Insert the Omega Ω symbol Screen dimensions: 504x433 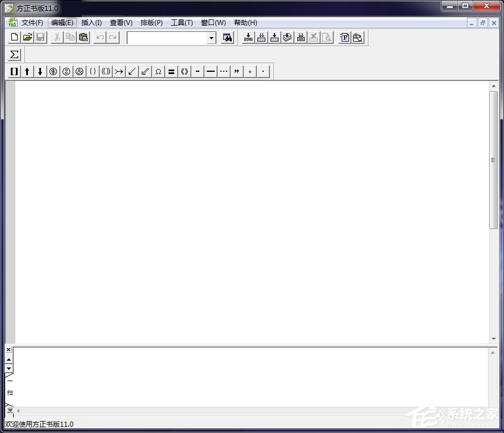coord(158,71)
